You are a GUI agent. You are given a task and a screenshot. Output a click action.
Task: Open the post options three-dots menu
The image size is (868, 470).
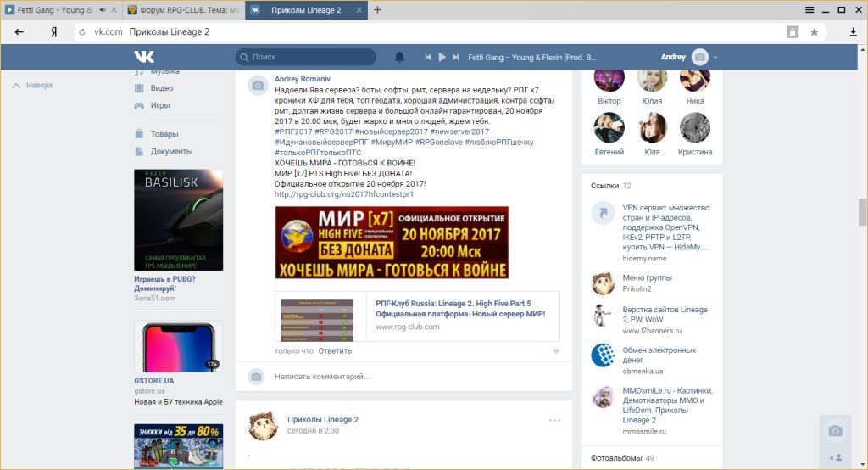pyautogui.click(x=554, y=420)
